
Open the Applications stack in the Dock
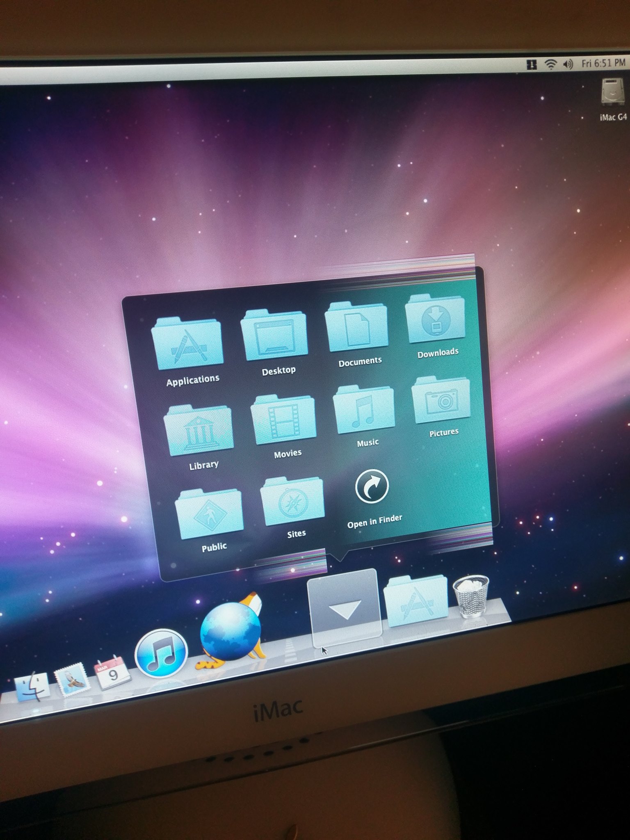416,601
